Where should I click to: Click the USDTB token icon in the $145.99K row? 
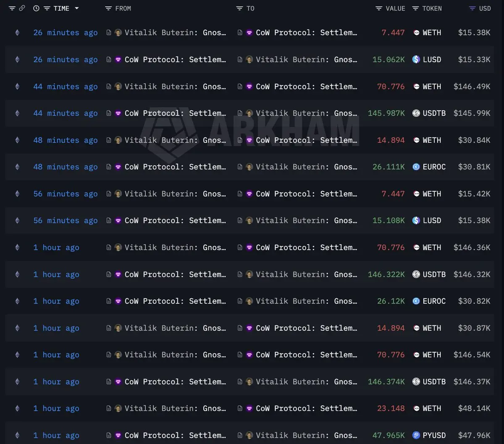(416, 113)
